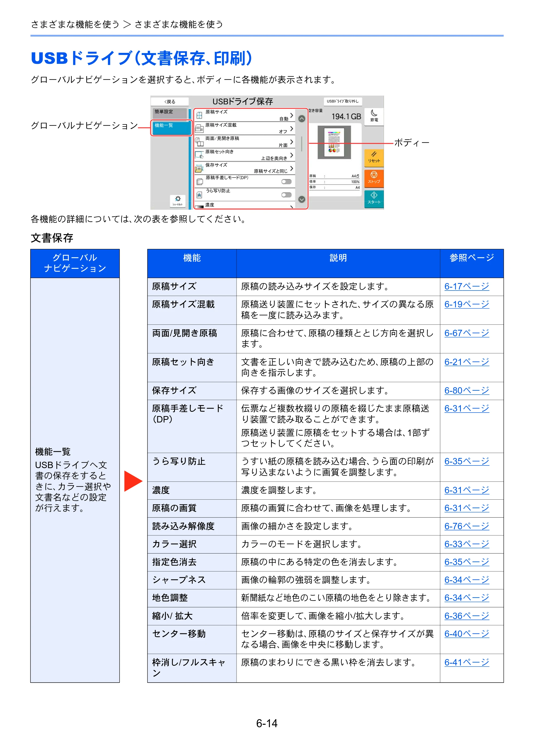Tap the 両面/見開き原稿 duplex/book original icon
The height and width of the screenshot is (756, 534).
coord(199,142)
